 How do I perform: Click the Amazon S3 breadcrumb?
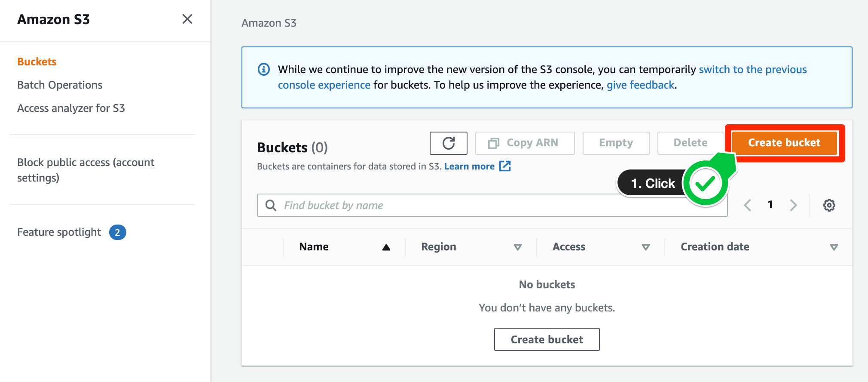pos(269,23)
